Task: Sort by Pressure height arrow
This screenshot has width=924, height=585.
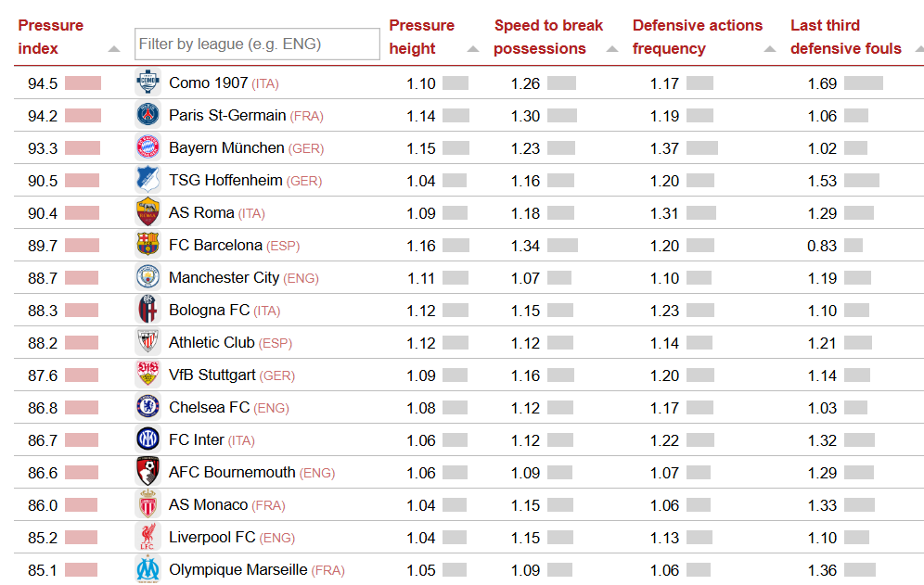Action: 473,49
